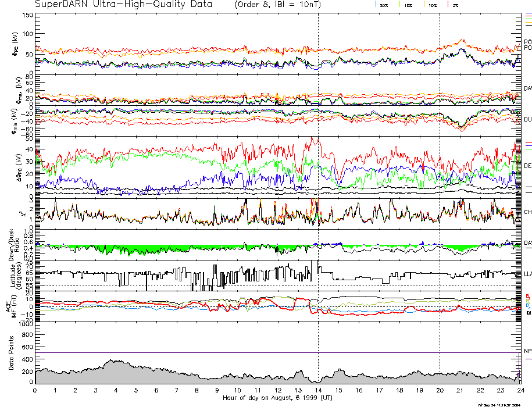
Task: Click the Bz red legend label
Action: [x=528, y=295]
